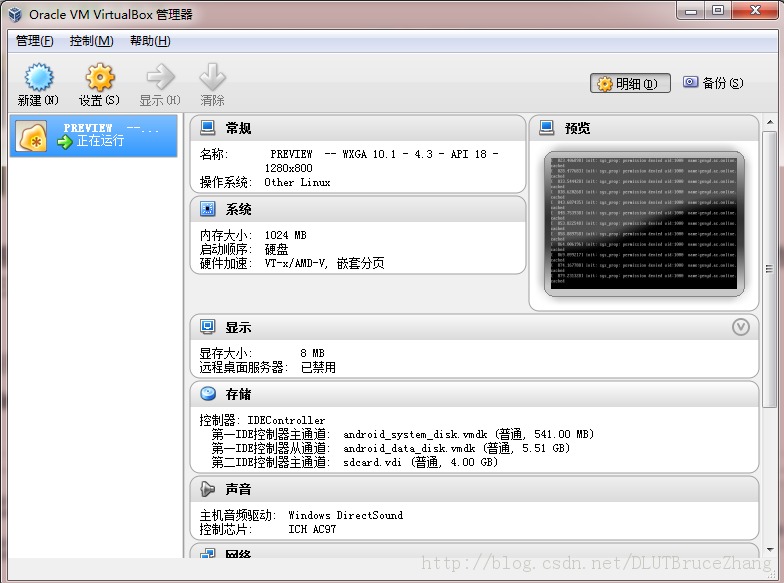784x583 pixels.
Task: Toggle the Details (明细) view button
Action: [630, 84]
